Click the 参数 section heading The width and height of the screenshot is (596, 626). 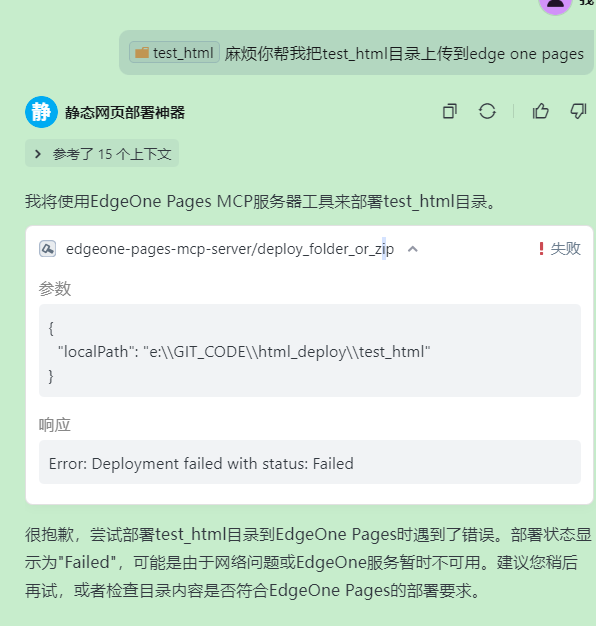click(x=55, y=288)
